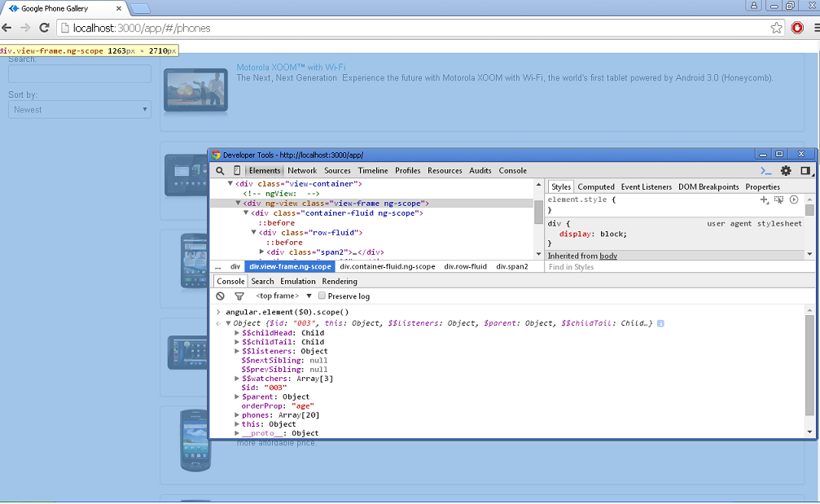This screenshot has width=820, height=504.
Task: Switch drawer to the Search tab
Action: (x=262, y=281)
